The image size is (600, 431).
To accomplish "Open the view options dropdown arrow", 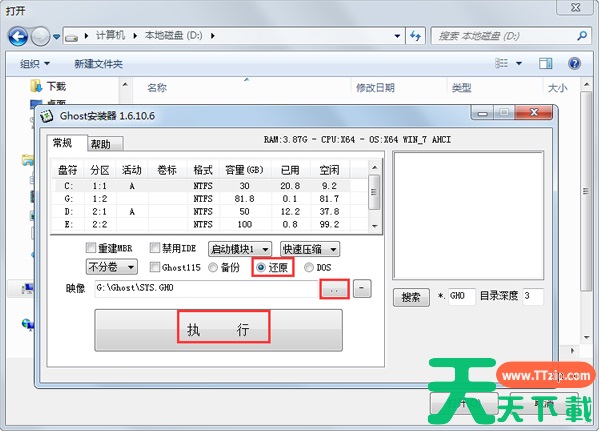I will (x=519, y=63).
